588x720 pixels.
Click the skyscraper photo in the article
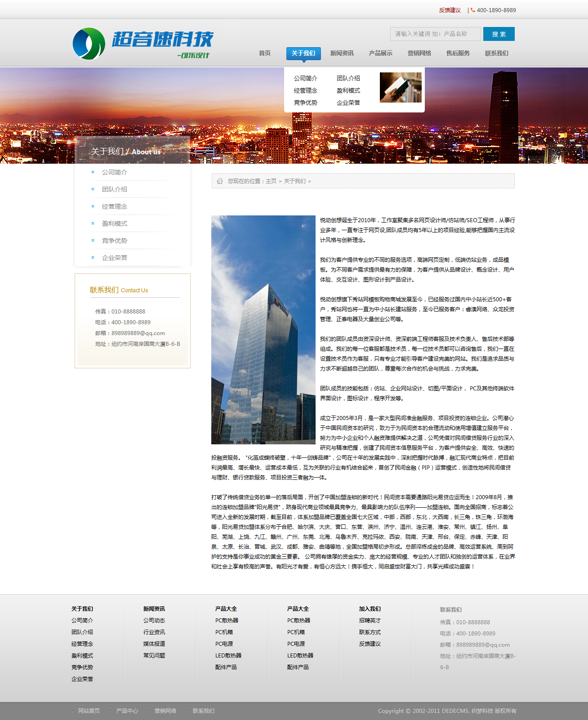point(263,330)
